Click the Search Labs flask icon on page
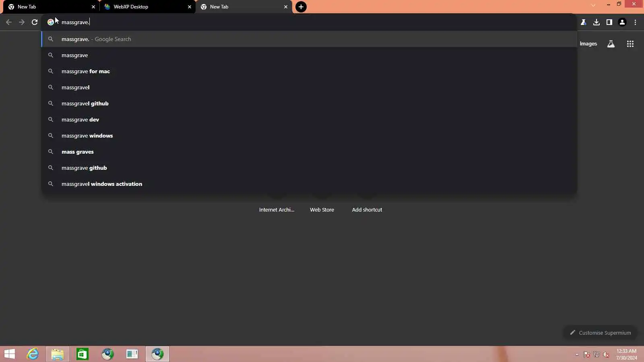644x362 pixels. pyautogui.click(x=611, y=44)
